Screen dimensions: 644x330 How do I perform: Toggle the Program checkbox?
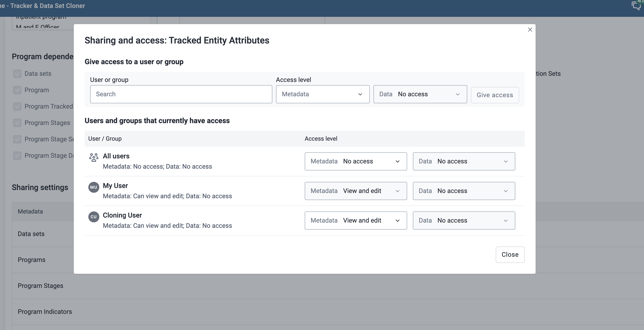(17, 90)
